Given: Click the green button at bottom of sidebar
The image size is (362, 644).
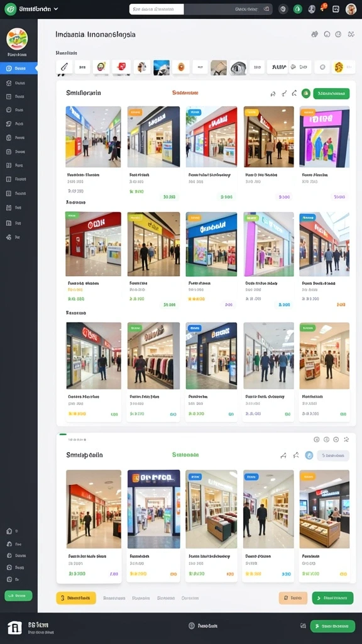Looking at the screenshot, I should (x=18, y=596).
